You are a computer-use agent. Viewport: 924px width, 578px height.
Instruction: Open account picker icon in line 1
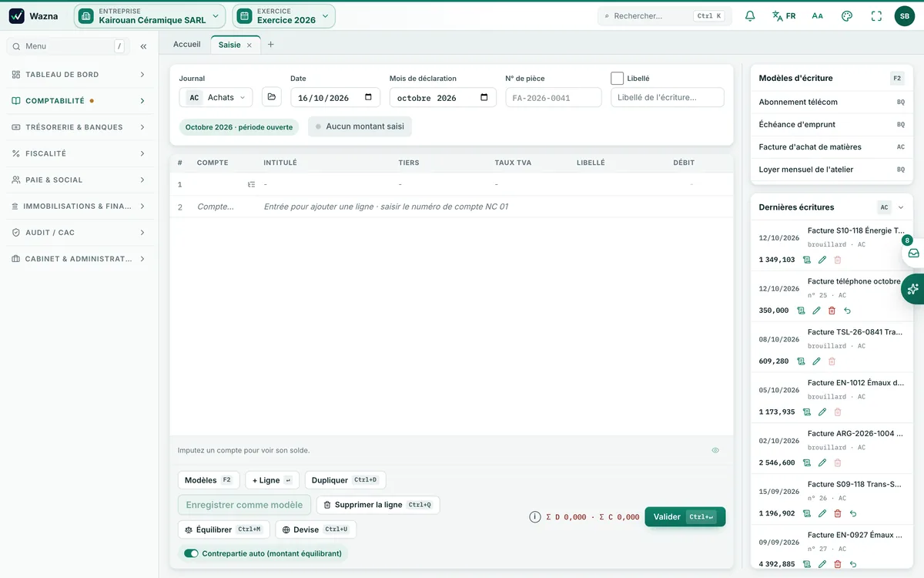coord(251,184)
